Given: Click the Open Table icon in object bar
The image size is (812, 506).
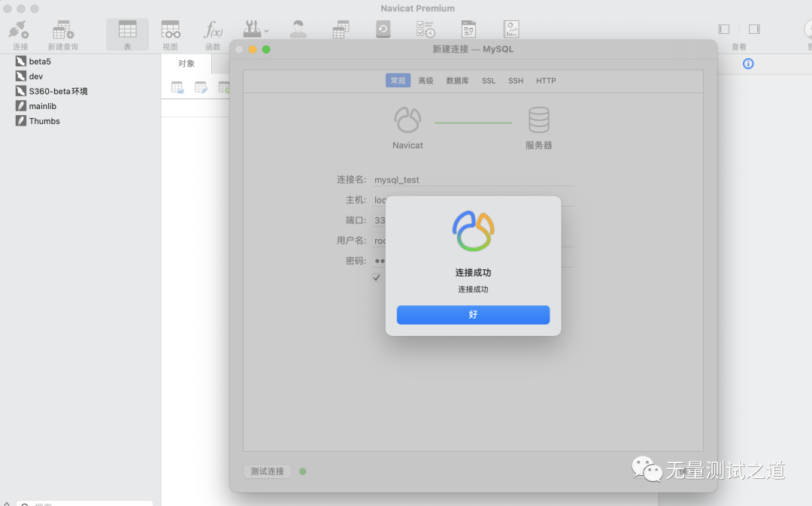Looking at the screenshot, I should coord(177,87).
